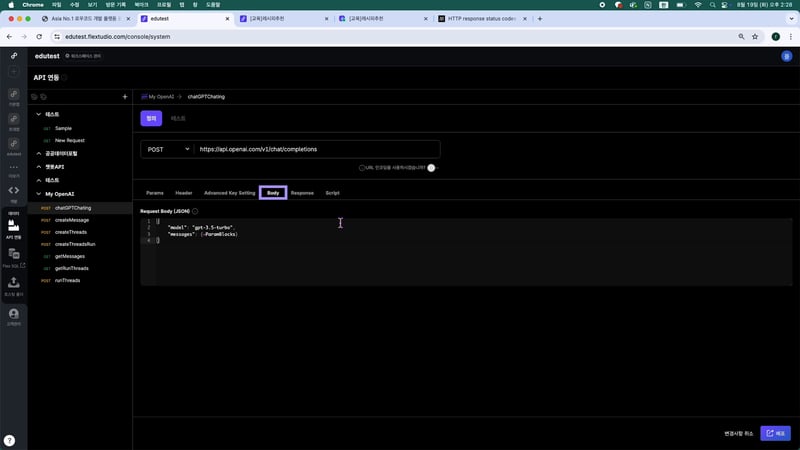This screenshot has height=450, width=800.
Task: Expand the 챗봇API folder
Action: pos(38,167)
